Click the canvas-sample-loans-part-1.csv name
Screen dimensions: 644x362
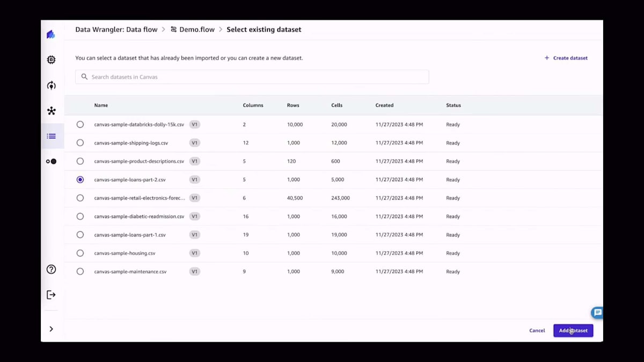130,234
